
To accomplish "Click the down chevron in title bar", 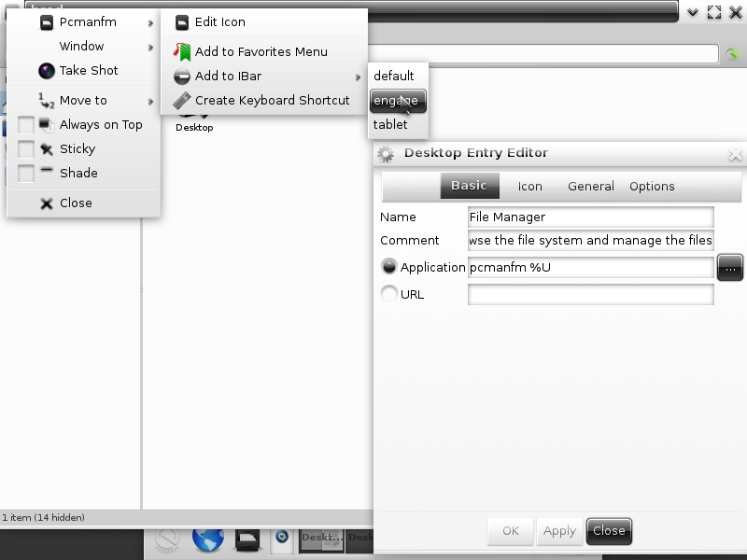I will [x=693, y=12].
